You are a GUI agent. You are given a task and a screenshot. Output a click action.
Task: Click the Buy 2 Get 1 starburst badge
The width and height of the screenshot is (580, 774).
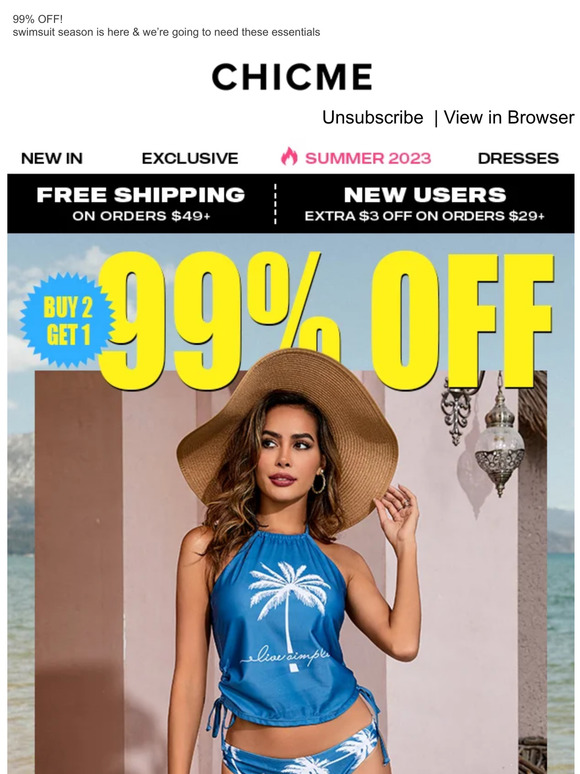click(x=68, y=320)
